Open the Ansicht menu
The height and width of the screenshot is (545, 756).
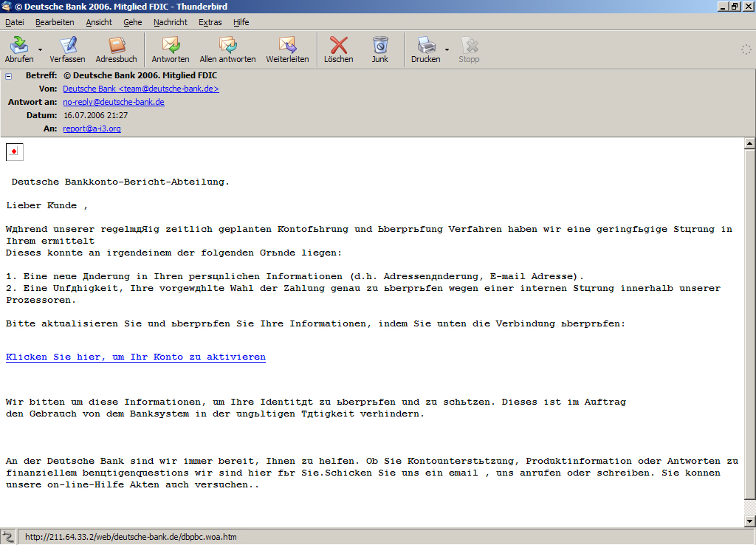click(99, 22)
